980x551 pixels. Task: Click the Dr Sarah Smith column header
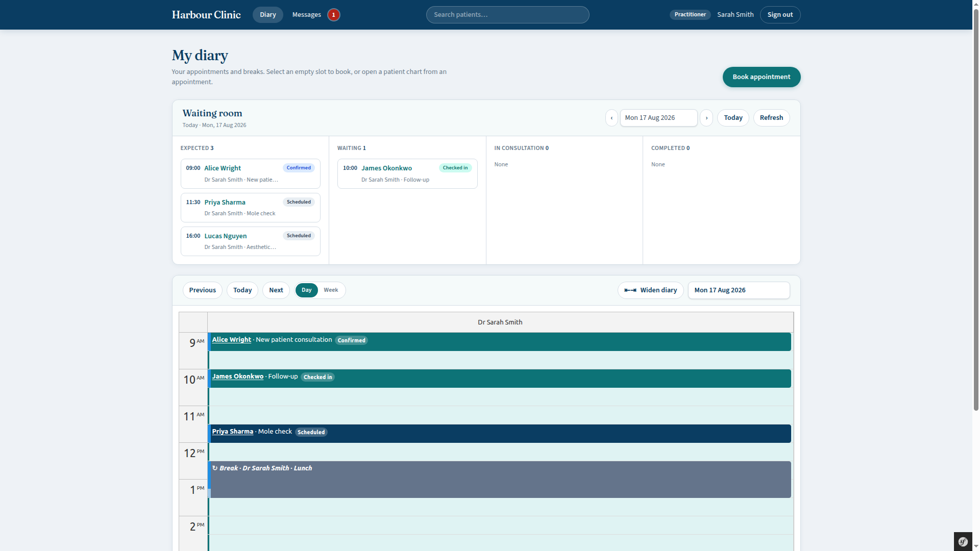(x=500, y=322)
